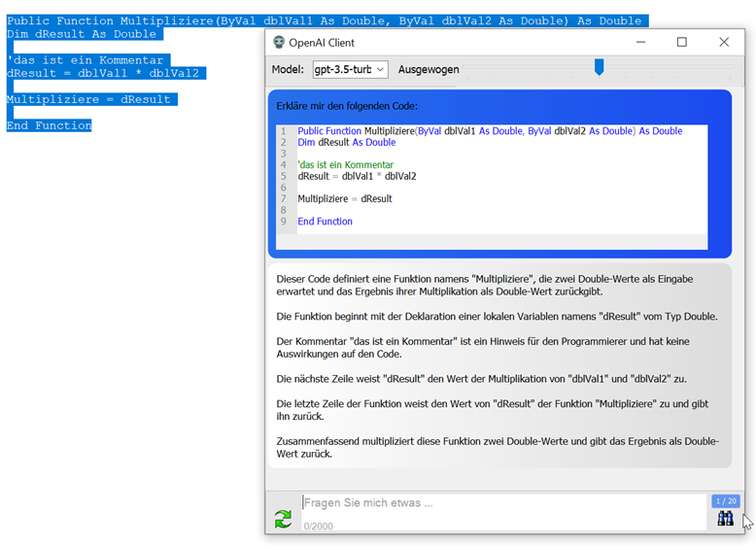Click 'Public Function Multipliziere' line in chat code block

[490, 131]
